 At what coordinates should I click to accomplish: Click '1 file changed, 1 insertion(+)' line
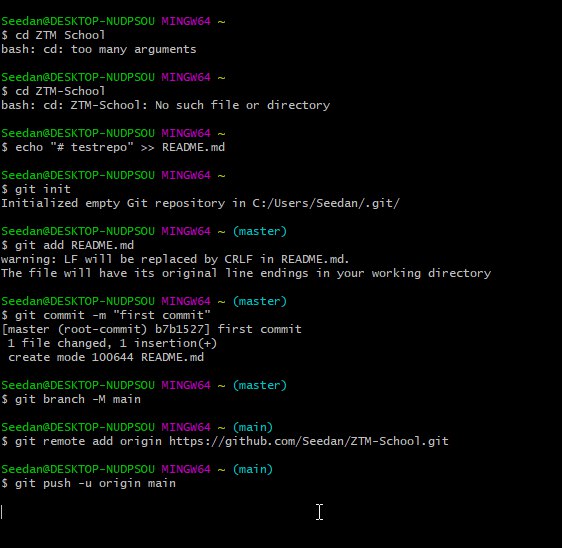pos(112,343)
